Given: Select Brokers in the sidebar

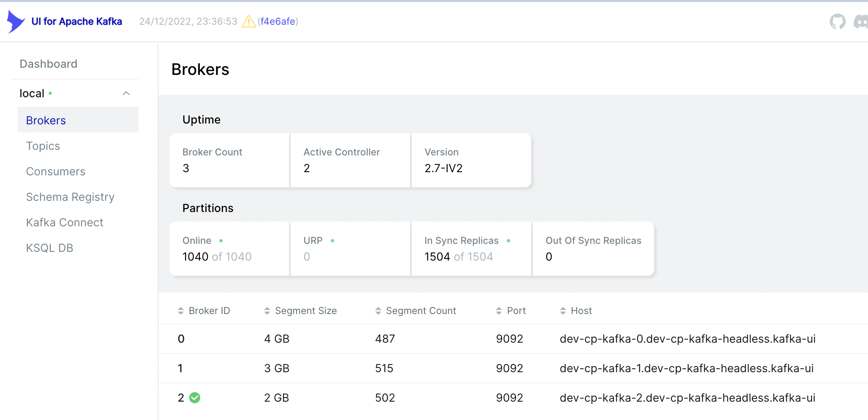Looking at the screenshot, I should pyautogui.click(x=78, y=120).
